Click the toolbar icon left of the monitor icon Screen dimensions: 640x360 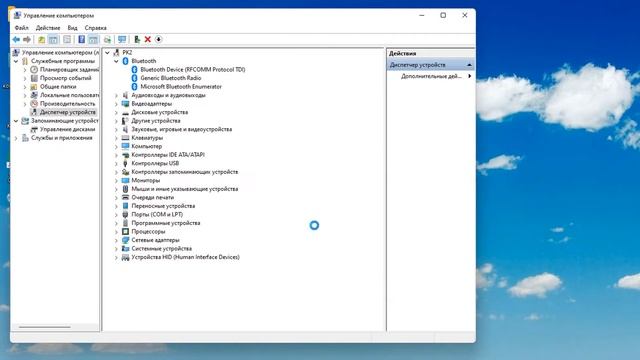[107, 40]
